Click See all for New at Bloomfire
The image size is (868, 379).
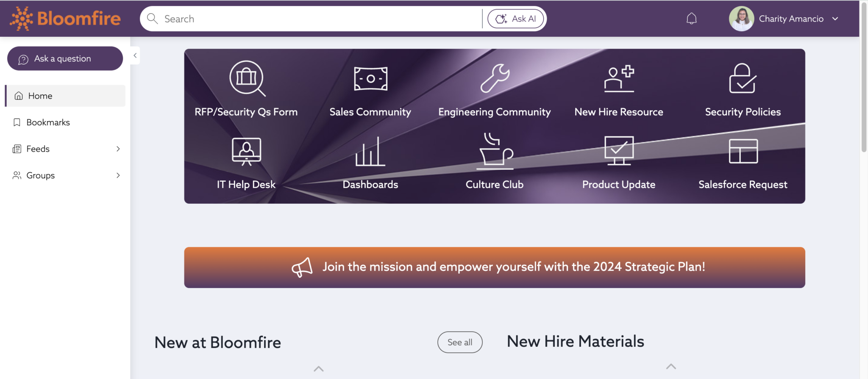pos(459,342)
